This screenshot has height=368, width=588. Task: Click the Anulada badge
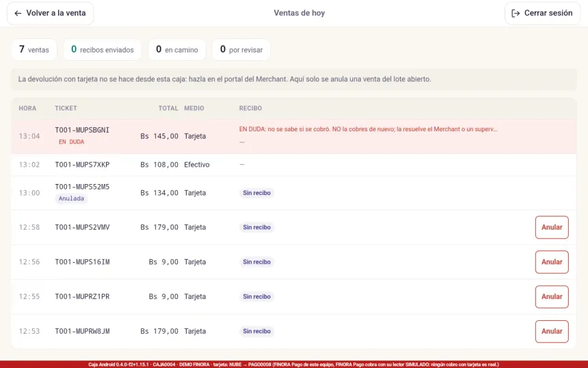point(71,198)
